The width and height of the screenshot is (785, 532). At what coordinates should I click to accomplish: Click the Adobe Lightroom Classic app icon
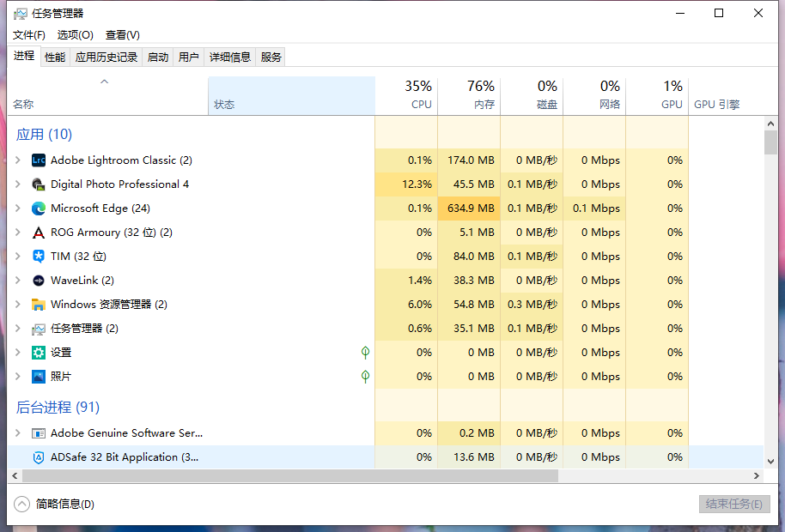click(39, 160)
